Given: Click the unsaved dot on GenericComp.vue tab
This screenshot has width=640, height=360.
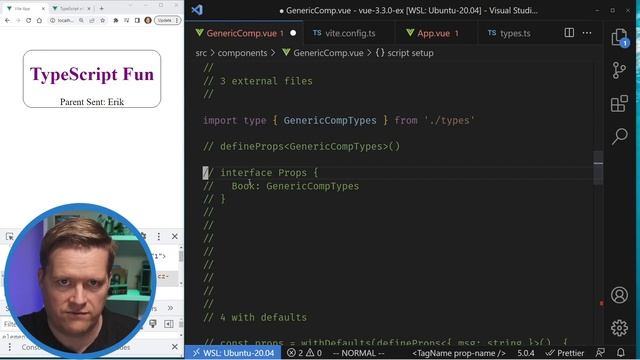Looking at the screenshot, I should (x=293, y=33).
